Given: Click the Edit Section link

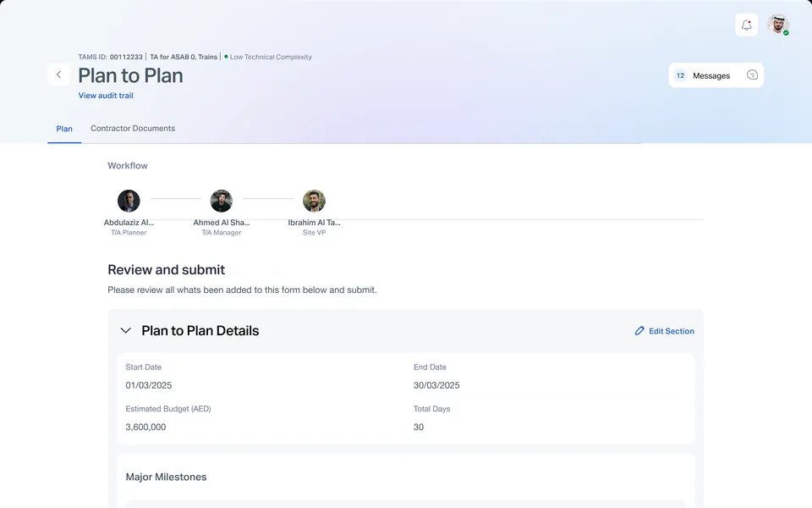Looking at the screenshot, I should [x=665, y=331].
